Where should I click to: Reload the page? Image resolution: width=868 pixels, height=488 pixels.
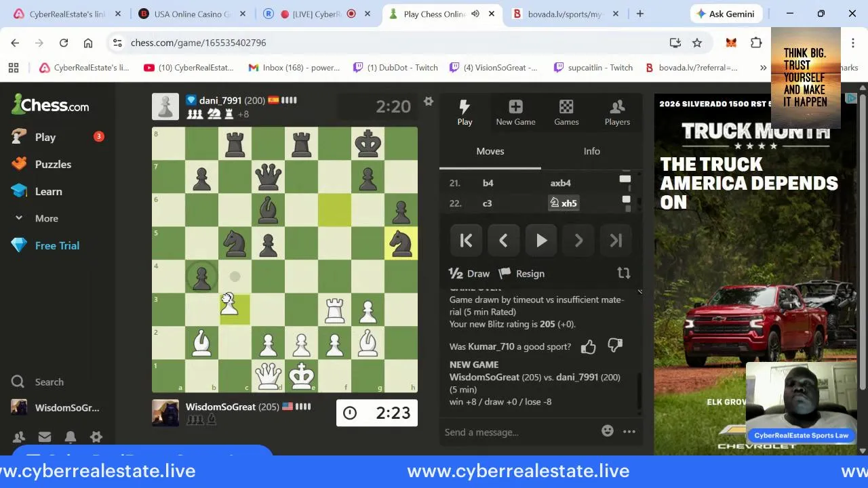[64, 43]
